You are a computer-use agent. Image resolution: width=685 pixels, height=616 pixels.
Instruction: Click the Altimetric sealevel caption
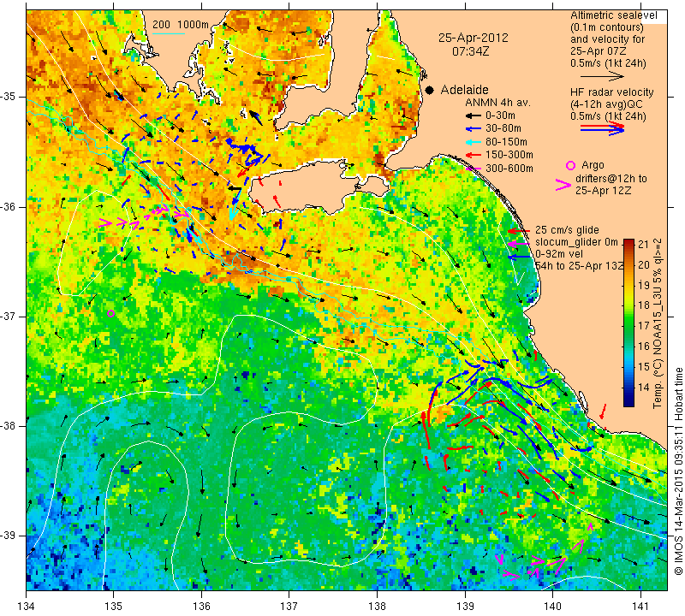click(x=614, y=15)
